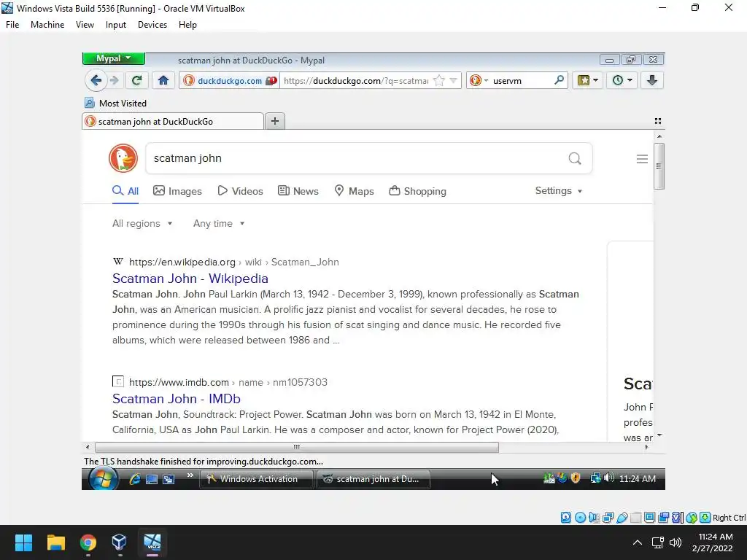Click the 11:24 AM clock in Vista tray
Screen dimensions: 747x560
coord(638,478)
